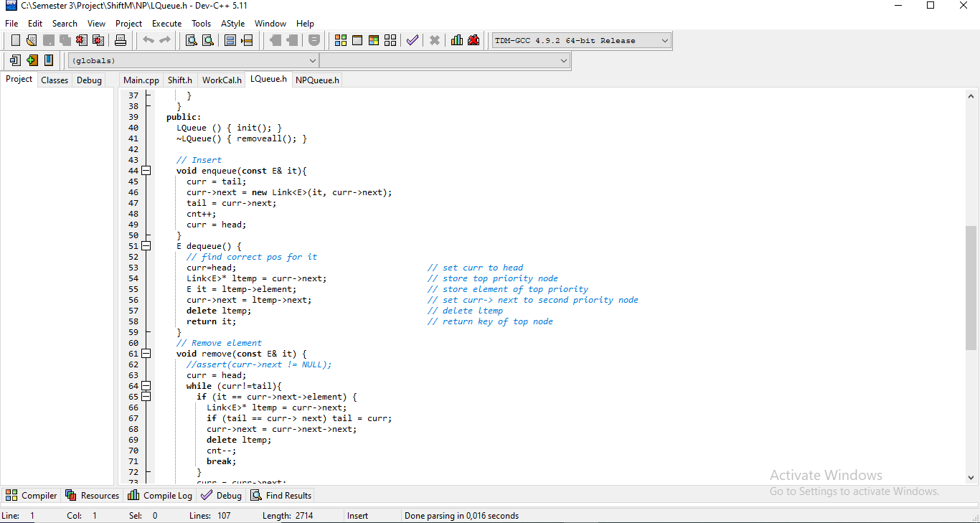
Task: Open the Project menu
Action: pos(129,24)
